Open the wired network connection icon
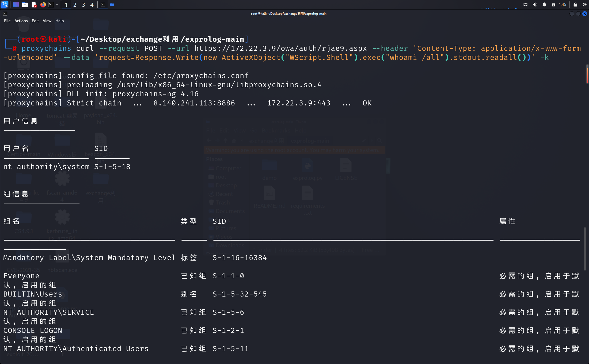 (526, 5)
